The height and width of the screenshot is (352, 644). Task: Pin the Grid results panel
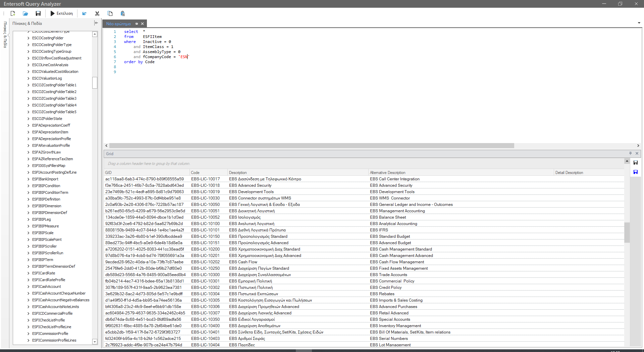pos(630,153)
